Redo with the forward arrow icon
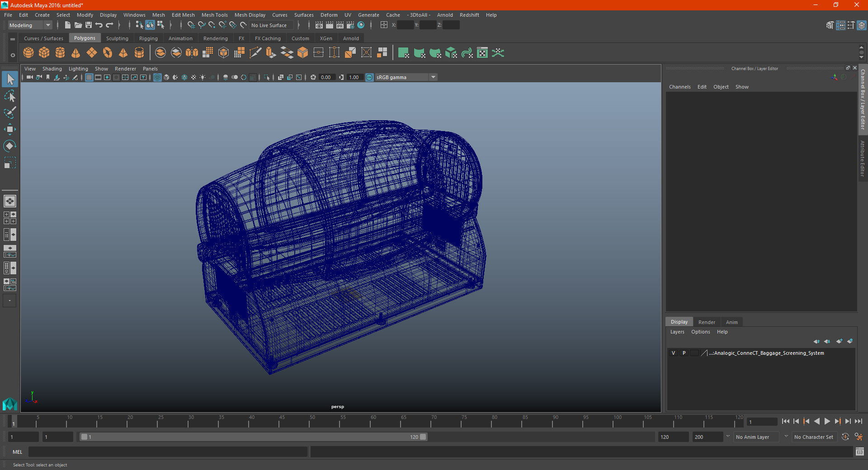This screenshot has width=868, height=470. (x=109, y=25)
